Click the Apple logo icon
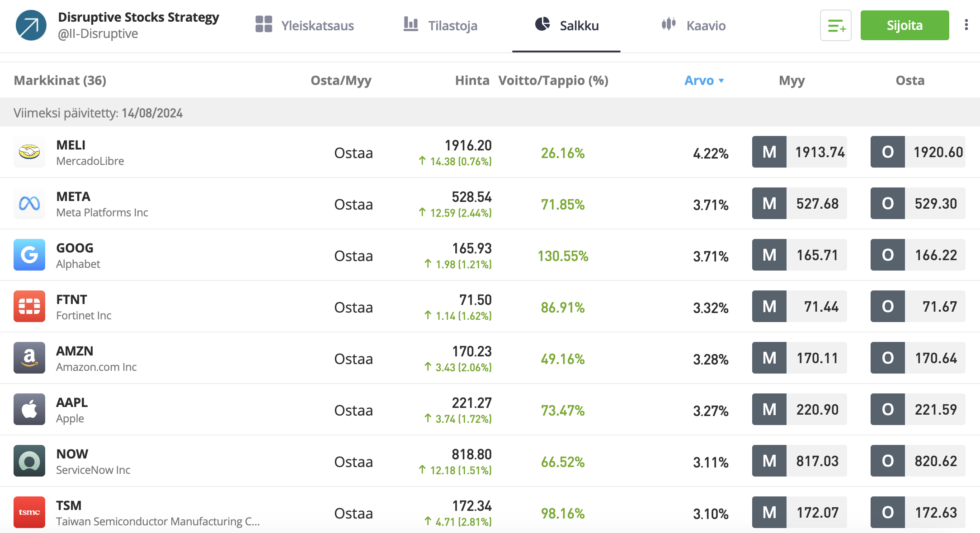Viewport: 980px width, 533px height. pyautogui.click(x=29, y=409)
